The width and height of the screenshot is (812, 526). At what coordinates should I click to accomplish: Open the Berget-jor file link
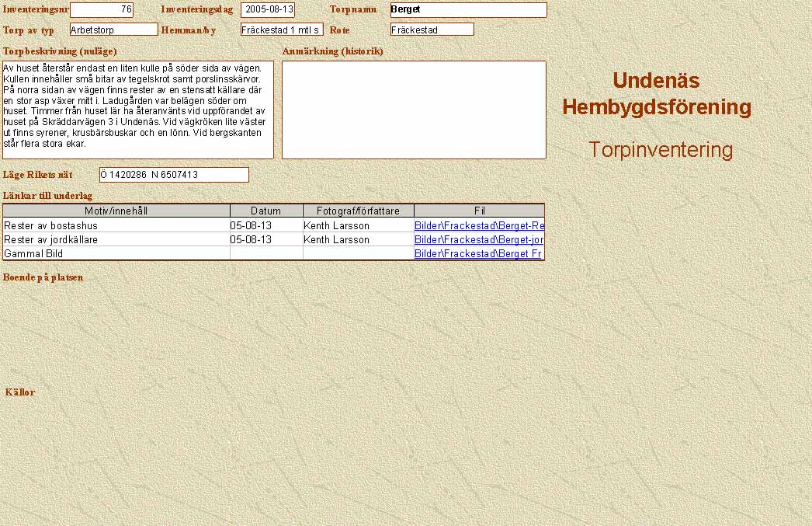coord(479,240)
